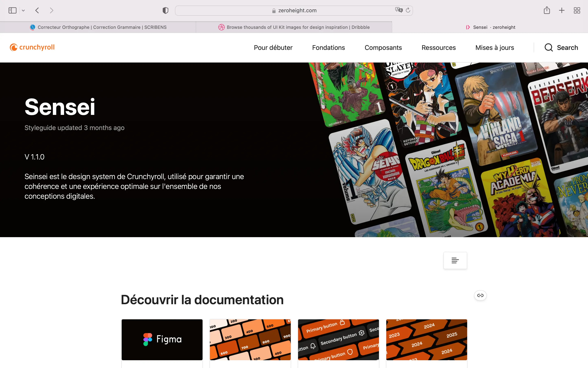Open the 2023-2025 updates card
Image resolution: width=588 pixels, height=368 pixels.
click(x=427, y=340)
